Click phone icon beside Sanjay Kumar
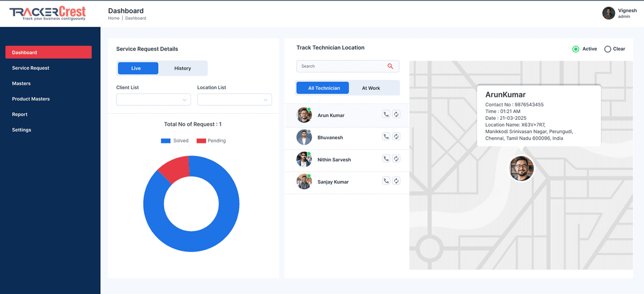Viewport: 644px width, 294px height. point(386,181)
